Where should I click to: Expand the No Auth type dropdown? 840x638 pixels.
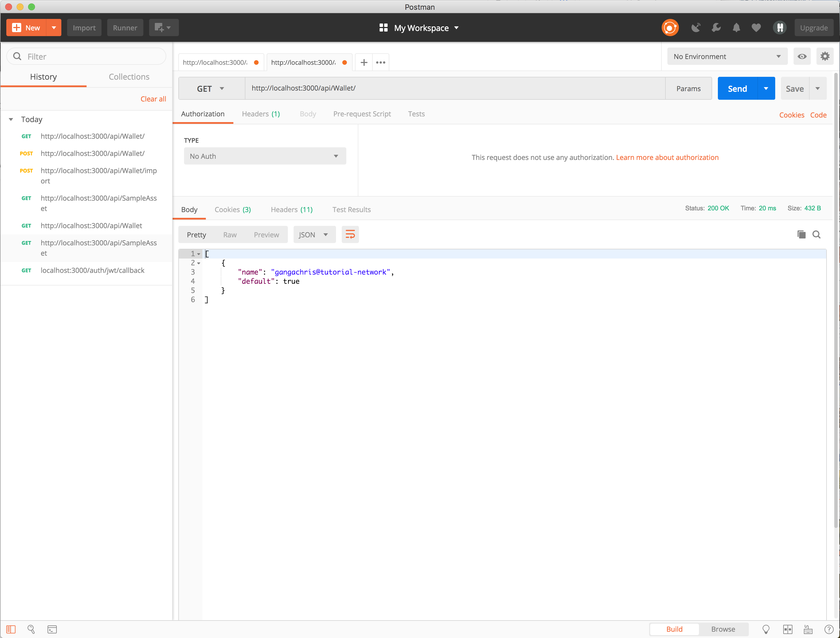[x=265, y=156]
